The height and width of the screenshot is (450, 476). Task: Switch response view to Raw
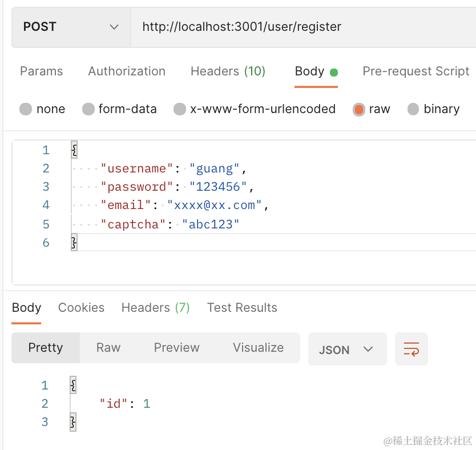(x=108, y=348)
